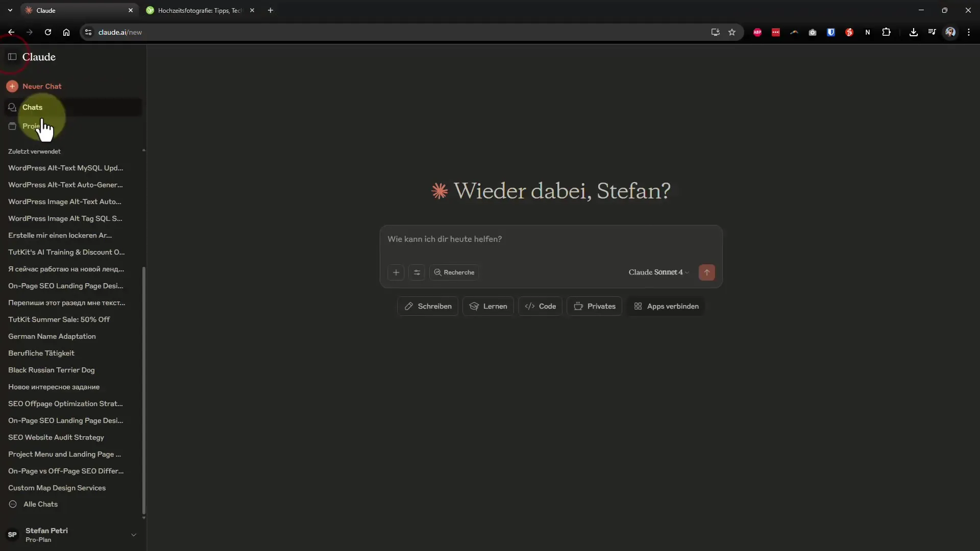
Task: Open the camera screenshot extension
Action: click(x=813, y=32)
